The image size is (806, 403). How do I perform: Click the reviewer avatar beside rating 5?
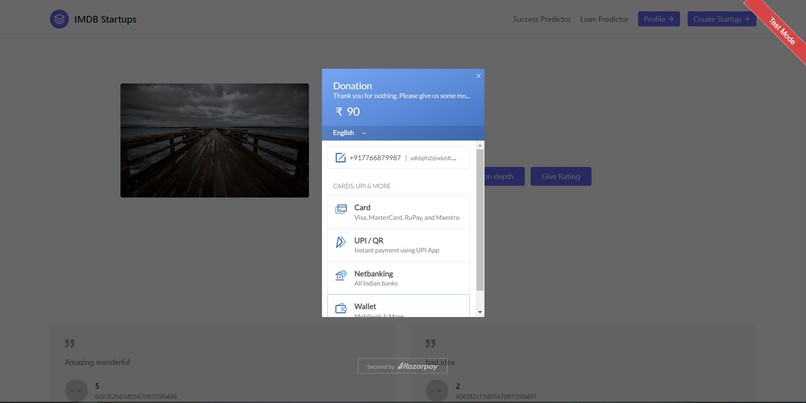coord(76,391)
